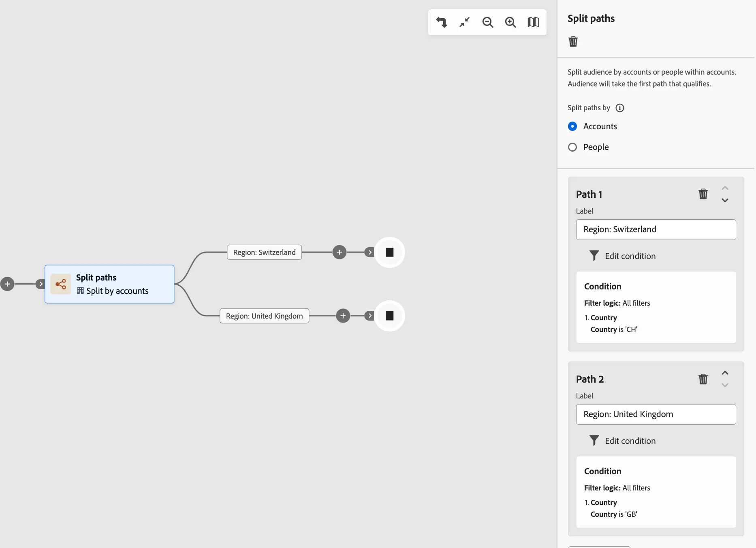Select the People radio option

pos(572,147)
